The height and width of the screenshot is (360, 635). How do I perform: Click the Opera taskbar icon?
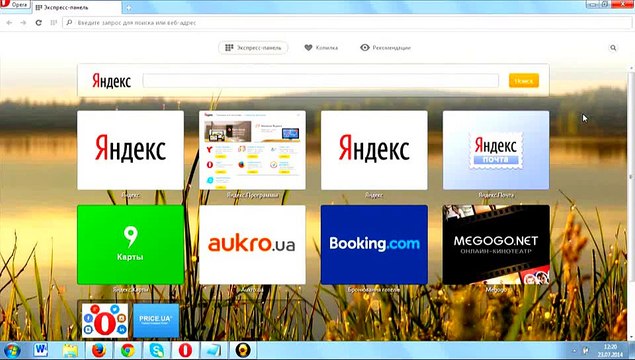click(185, 350)
